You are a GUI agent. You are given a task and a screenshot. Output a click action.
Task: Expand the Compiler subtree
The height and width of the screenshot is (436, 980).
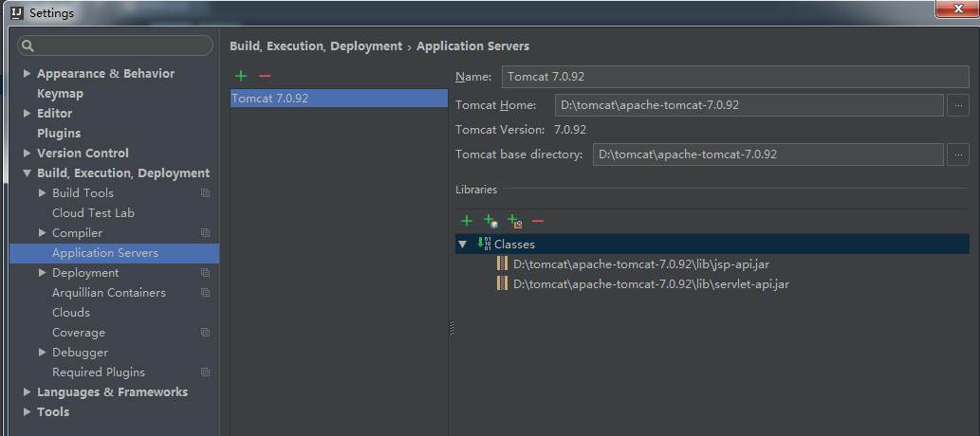point(43,233)
